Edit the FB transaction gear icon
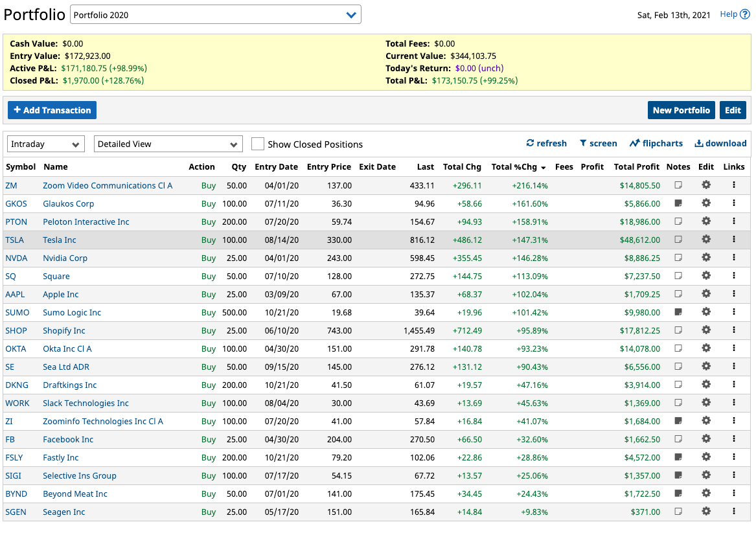 click(x=706, y=439)
